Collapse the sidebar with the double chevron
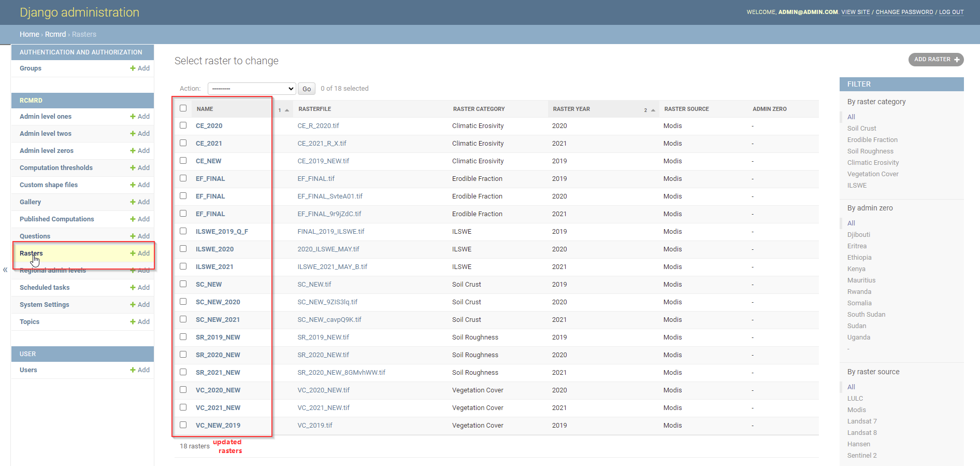 (5, 270)
